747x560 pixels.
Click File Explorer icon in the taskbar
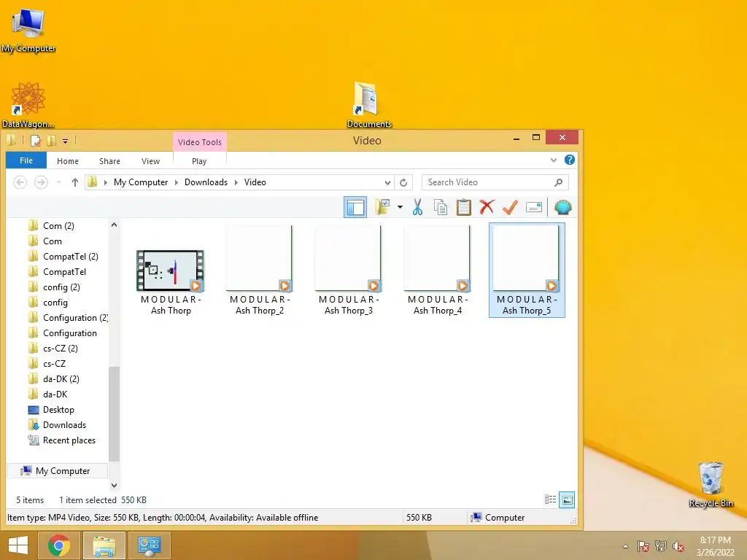[x=104, y=545]
